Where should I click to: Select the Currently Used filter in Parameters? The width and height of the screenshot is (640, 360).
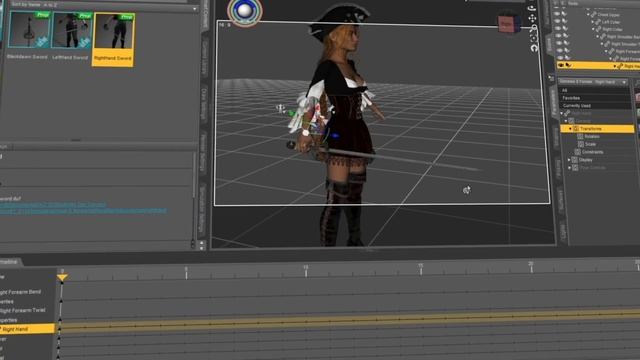pyautogui.click(x=596, y=106)
